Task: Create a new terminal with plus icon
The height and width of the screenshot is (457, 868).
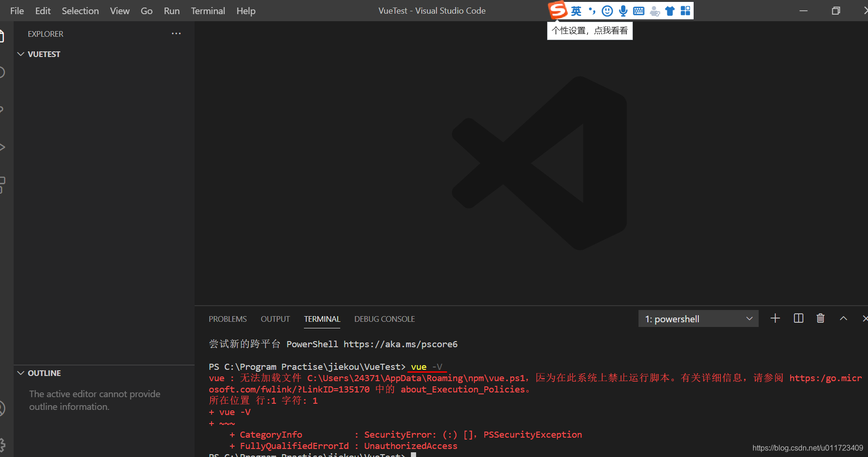Action: pyautogui.click(x=775, y=318)
